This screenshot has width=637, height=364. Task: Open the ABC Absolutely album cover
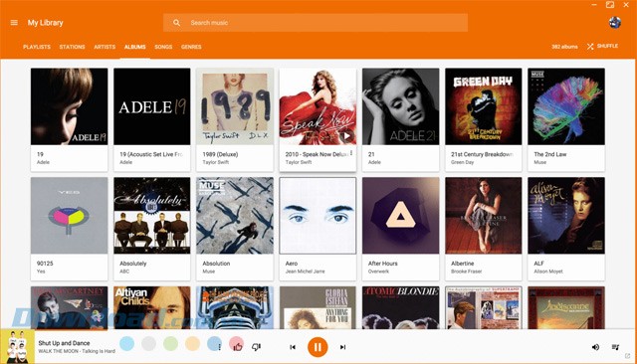coord(152,216)
